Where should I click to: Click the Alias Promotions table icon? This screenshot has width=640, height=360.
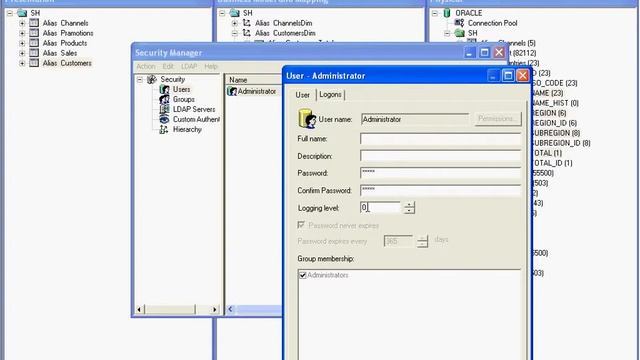pos(34,33)
